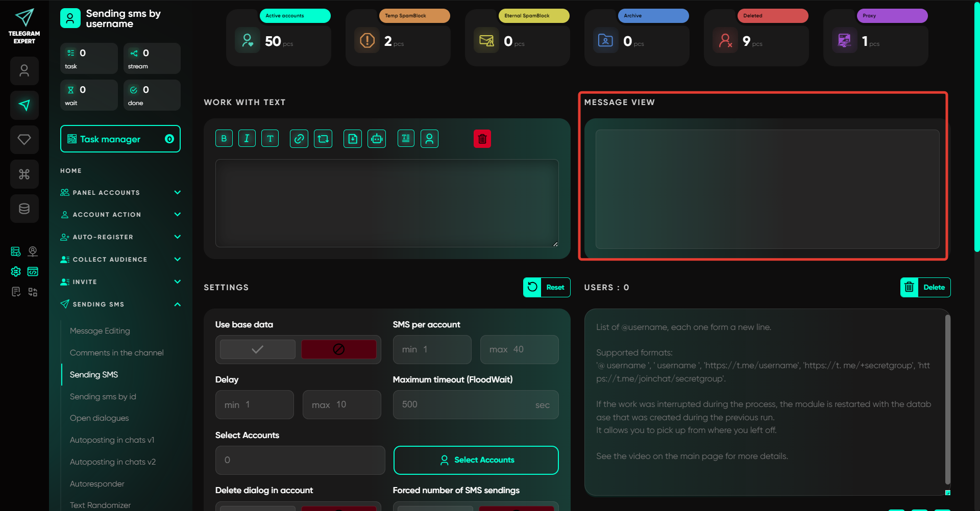The height and width of the screenshot is (511, 980).
Task: Enable Use base data with checkmark
Action: pos(258,349)
